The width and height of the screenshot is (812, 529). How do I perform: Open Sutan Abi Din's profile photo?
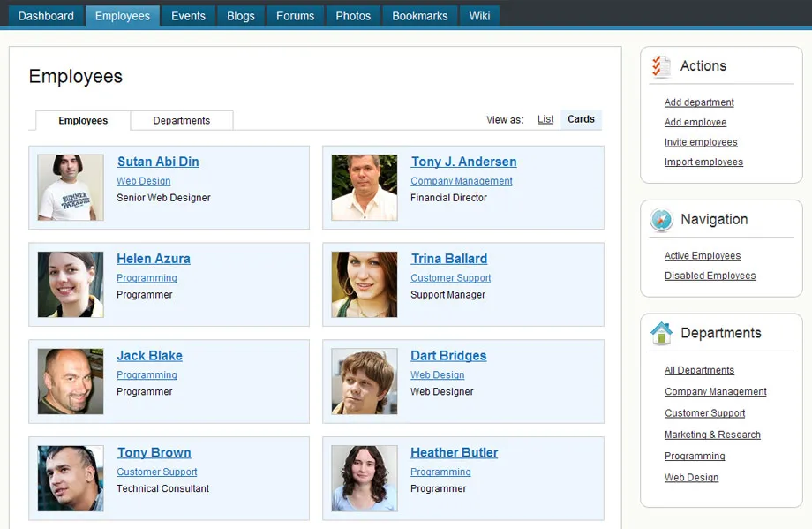(71, 187)
